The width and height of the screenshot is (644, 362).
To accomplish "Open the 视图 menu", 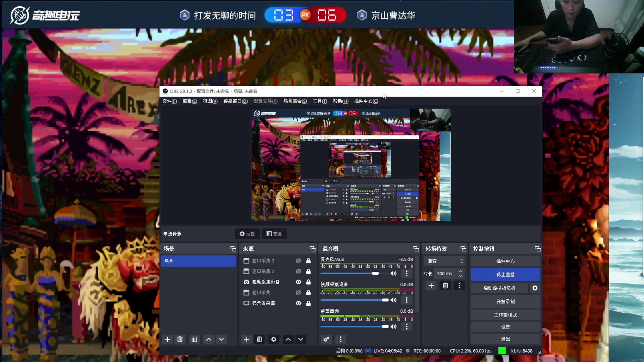I will tap(210, 101).
